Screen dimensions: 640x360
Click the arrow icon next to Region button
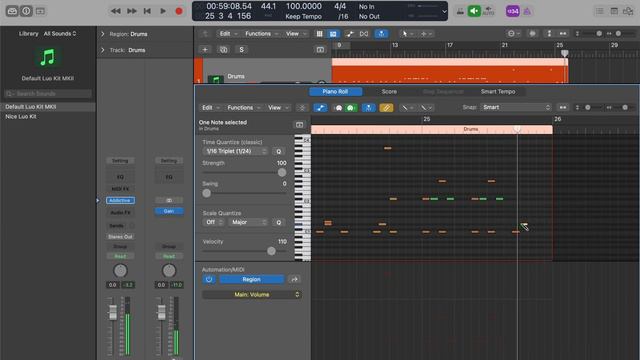[x=294, y=279]
